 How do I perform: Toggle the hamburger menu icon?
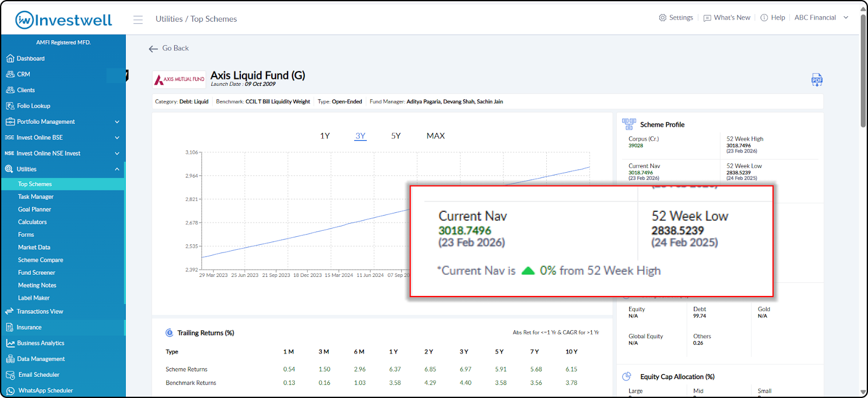coord(138,20)
